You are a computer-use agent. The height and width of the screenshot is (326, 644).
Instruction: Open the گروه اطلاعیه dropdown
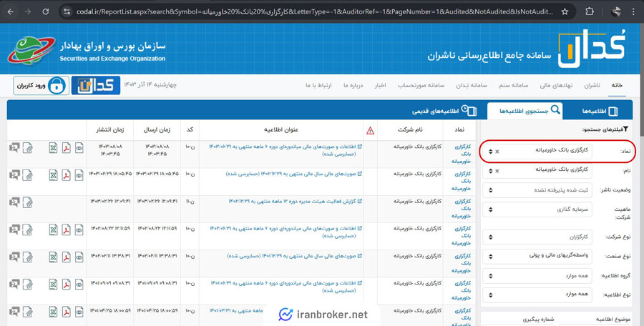coord(537,275)
